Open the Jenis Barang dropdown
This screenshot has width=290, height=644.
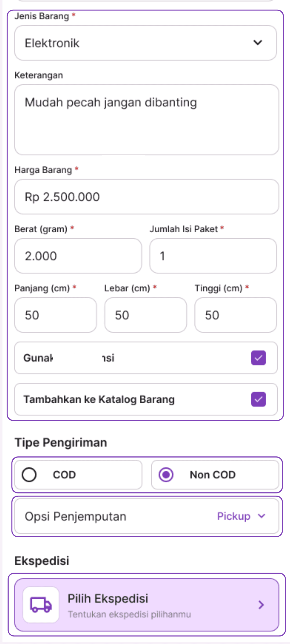tap(145, 43)
